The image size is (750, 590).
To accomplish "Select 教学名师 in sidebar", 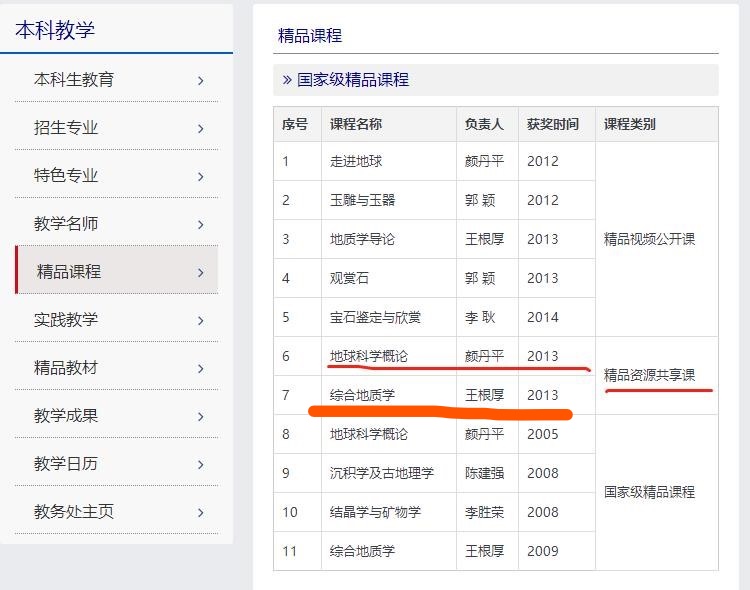I will (66, 224).
